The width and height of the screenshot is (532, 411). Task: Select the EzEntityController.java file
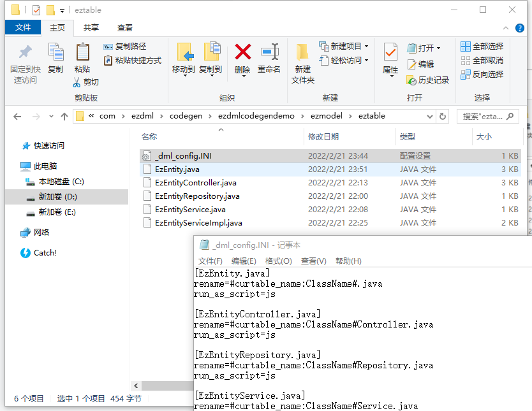pyautogui.click(x=330, y=183)
